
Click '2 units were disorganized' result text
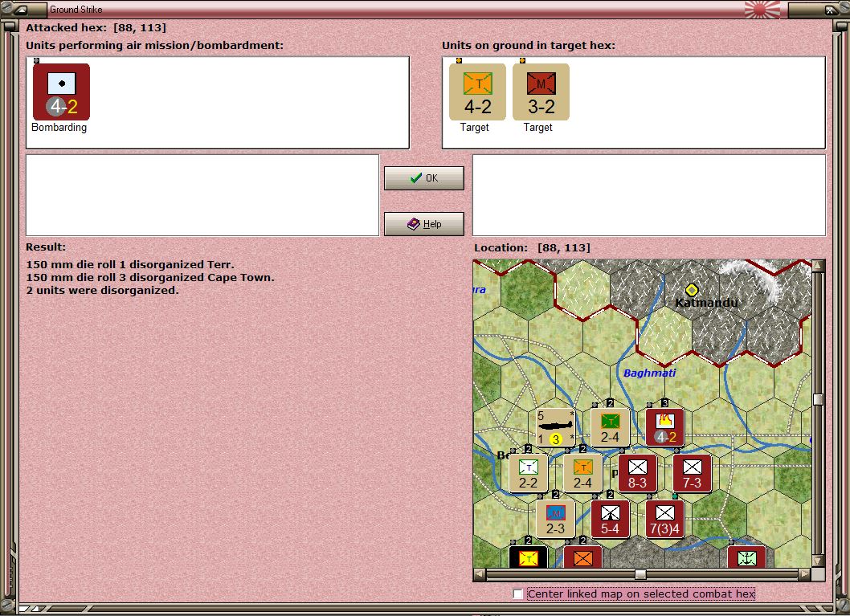tap(102, 291)
